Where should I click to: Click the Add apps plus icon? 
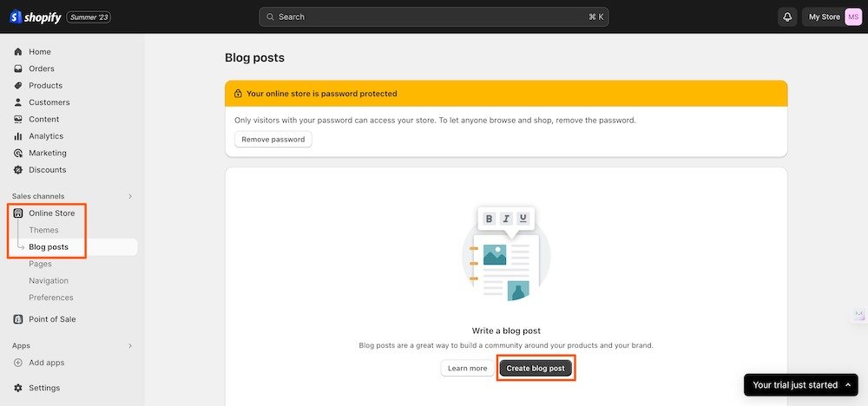pos(18,363)
